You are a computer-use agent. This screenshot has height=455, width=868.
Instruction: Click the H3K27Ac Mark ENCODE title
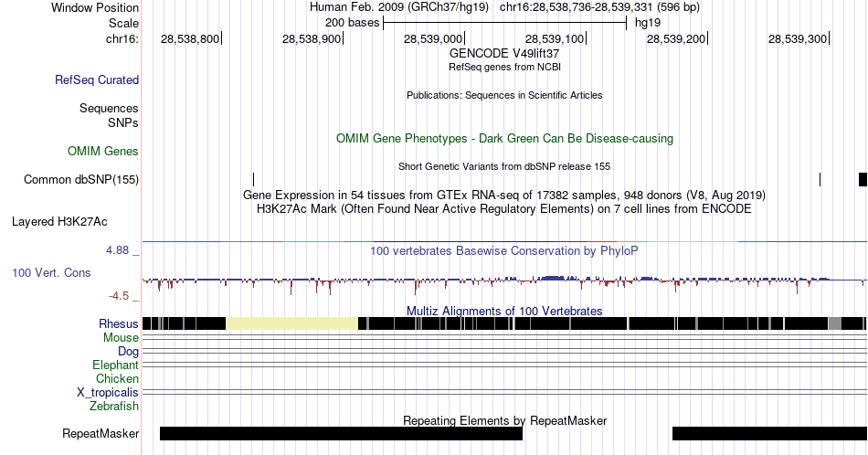click(x=504, y=208)
